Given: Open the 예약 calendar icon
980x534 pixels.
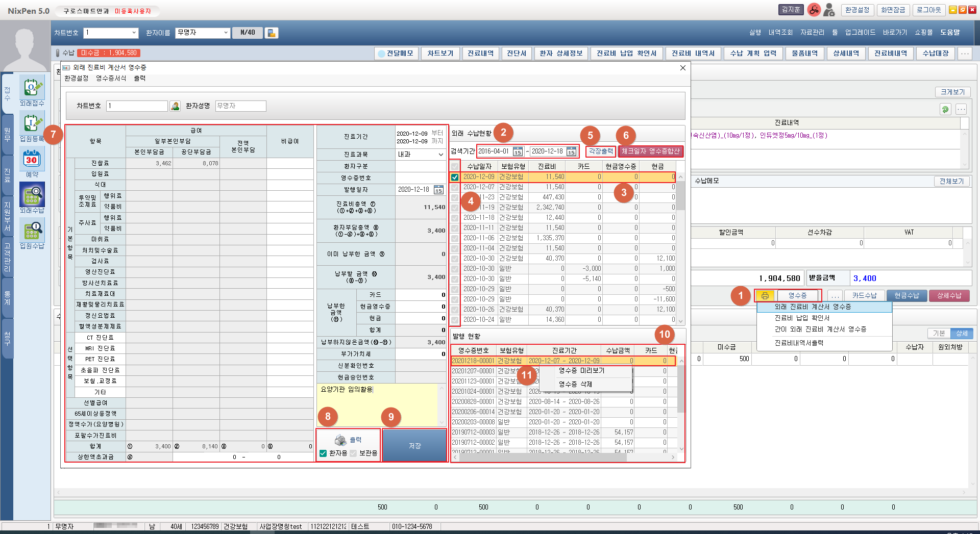Looking at the screenshot, I should pyautogui.click(x=32, y=159).
